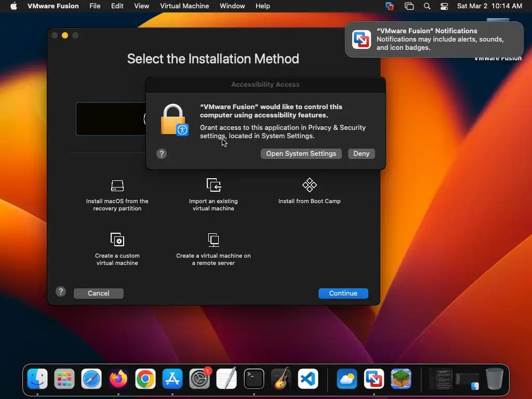Launch Safari from the dock
Image resolution: width=532 pixels, height=399 pixels.
[x=91, y=379]
